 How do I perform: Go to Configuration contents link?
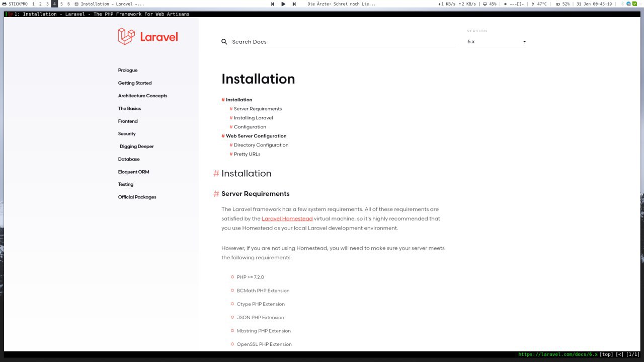pyautogui.click(x=250, y=127)
